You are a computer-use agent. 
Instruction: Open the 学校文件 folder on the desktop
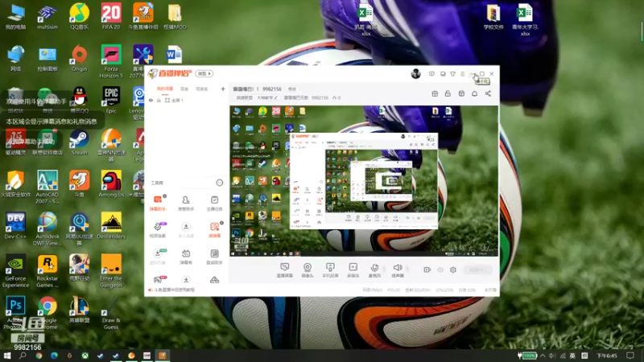click(x=493, y=17)
